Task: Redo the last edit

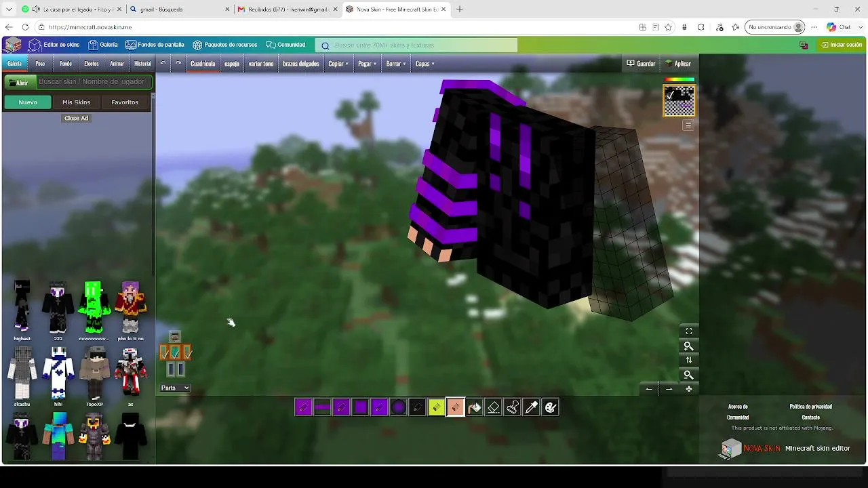Action: pos(178,64)
